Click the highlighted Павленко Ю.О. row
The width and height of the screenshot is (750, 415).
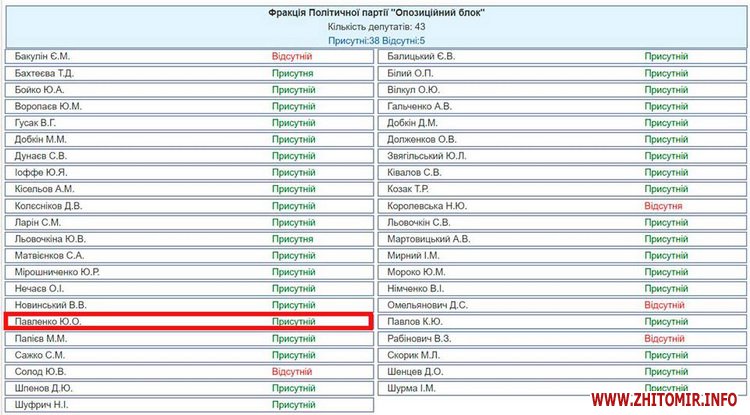coord(188,321)
